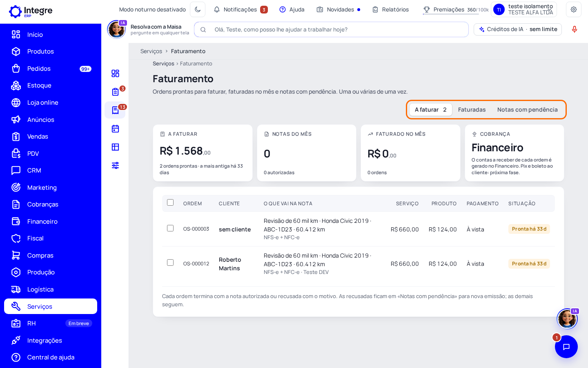Switch to the Notas com pendência tab
Viewport: 588px width, 368px height.
(x=528, y=110)
